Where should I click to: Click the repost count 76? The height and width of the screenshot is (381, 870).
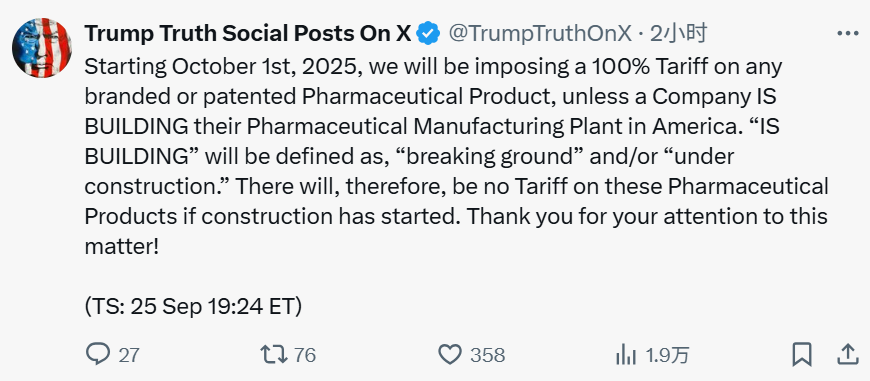point(305,354)
